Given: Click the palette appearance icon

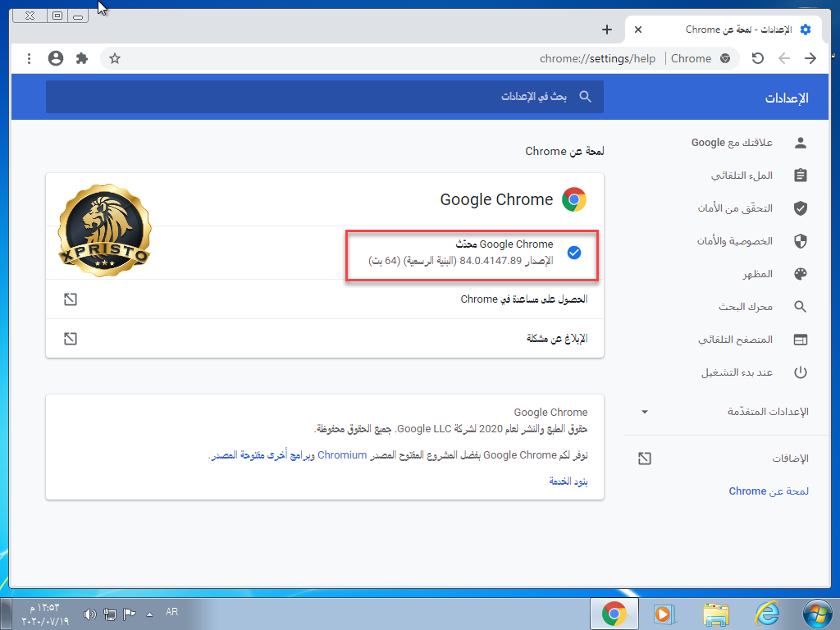Looking at the screenshot, I should pyautogui.click(x=801, y=274).
